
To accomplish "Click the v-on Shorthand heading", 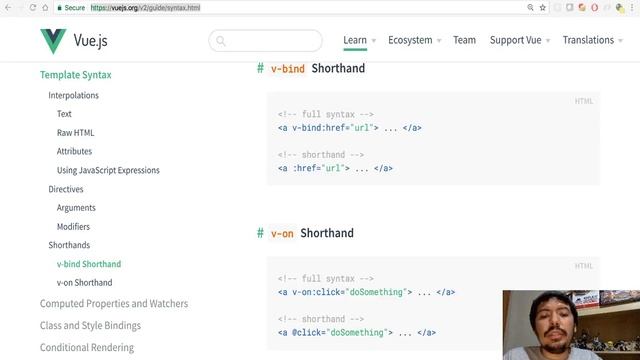I will click(312, 233).
